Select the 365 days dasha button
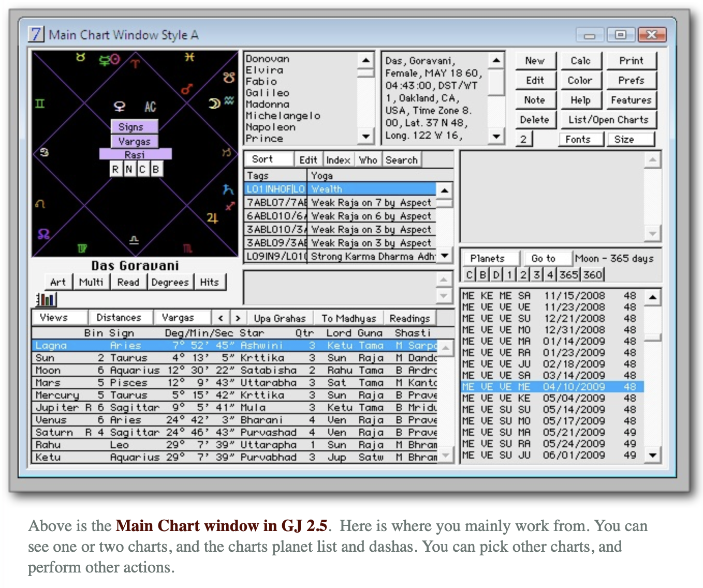 (x=568, y=274)
